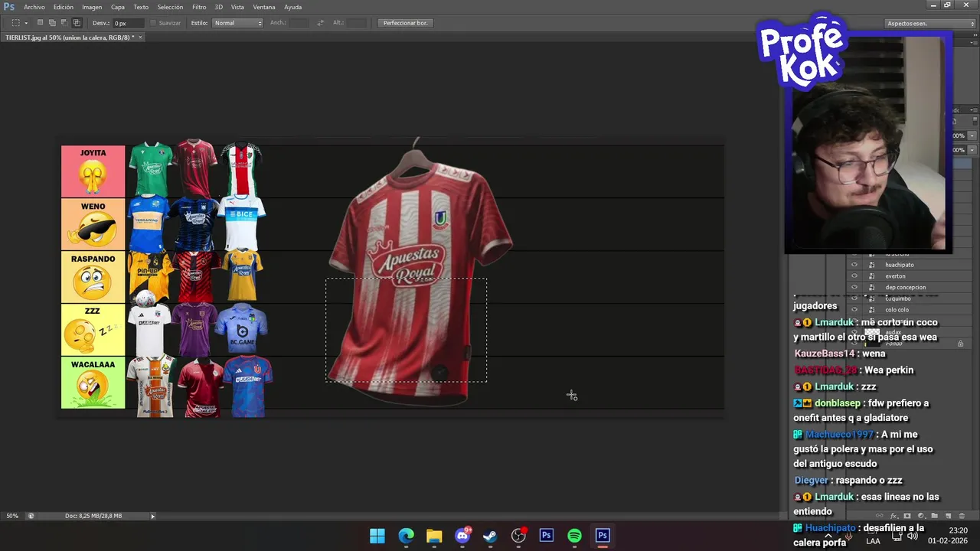The height and width of the screenshot is (551, 980).
Task: Click the delete layer trash icon
Action: click(962, 516)
